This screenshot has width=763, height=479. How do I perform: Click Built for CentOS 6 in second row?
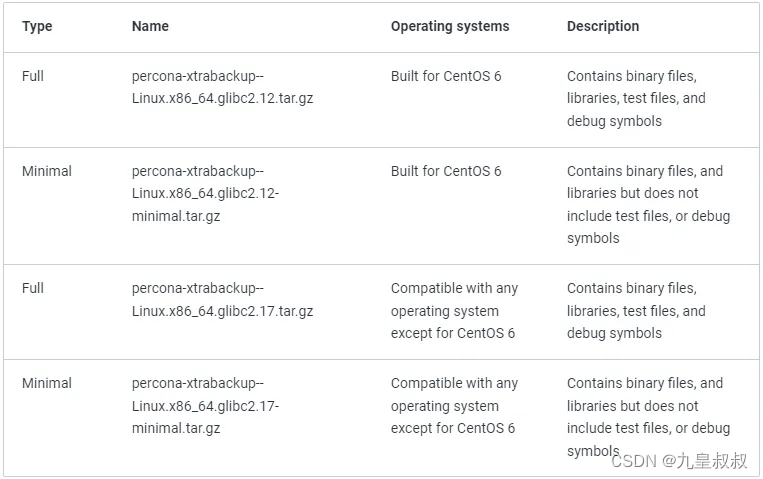tap(445, 171)
